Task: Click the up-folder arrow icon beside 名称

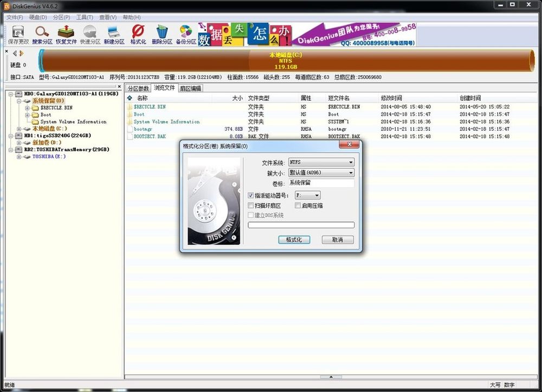Action: (x=130, y=98)
